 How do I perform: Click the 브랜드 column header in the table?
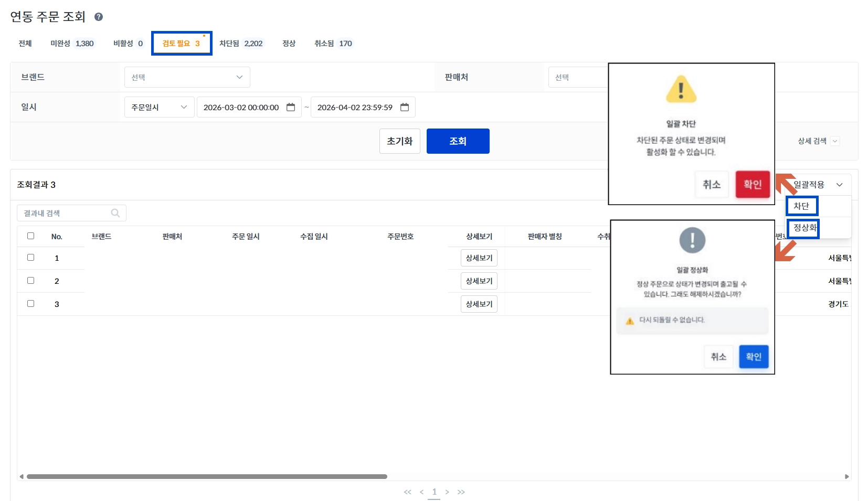(101, 237)
